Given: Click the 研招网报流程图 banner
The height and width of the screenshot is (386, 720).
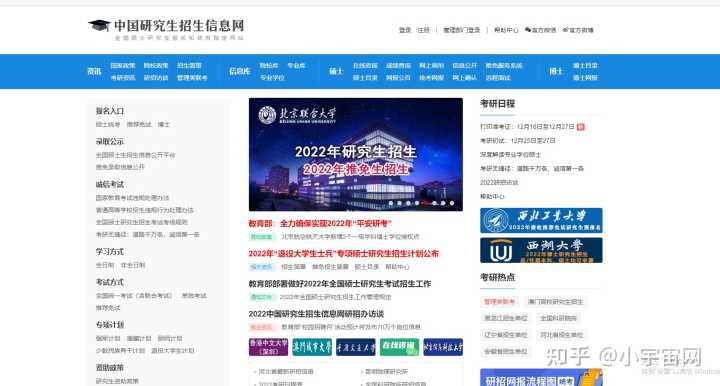Looking at the screenshot, I should tap(541, 378).
